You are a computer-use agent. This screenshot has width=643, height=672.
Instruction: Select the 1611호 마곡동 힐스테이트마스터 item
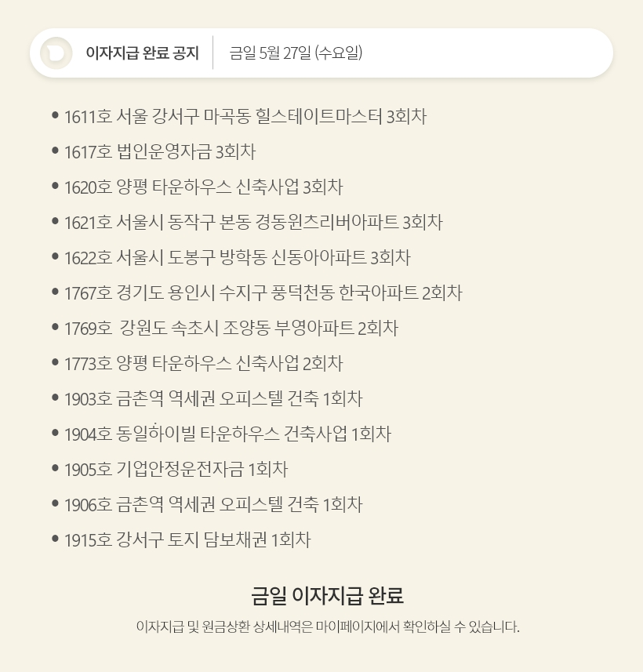pyautogui.click(x=245, y=117)
